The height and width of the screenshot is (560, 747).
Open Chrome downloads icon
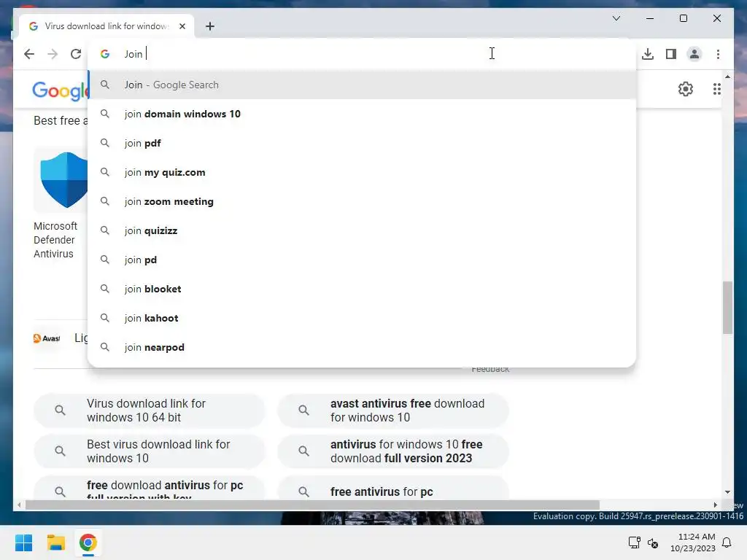click(x=648, y=54)
